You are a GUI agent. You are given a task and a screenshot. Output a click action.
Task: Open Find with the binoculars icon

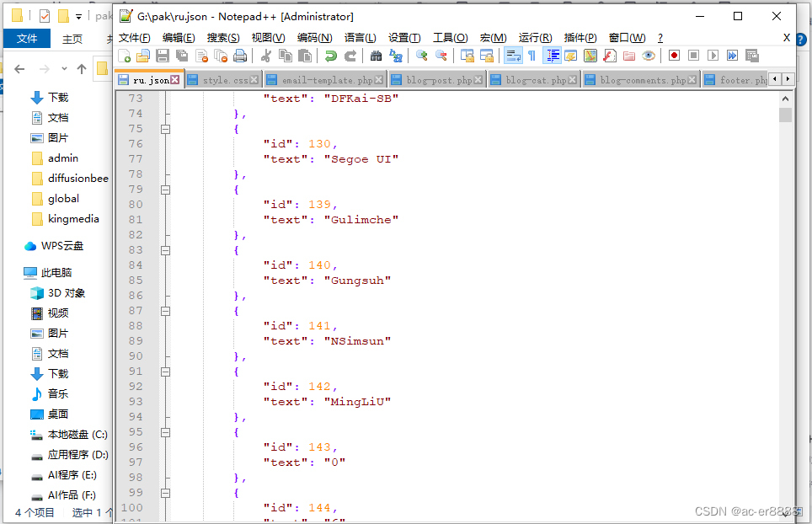tap(377, 56)
